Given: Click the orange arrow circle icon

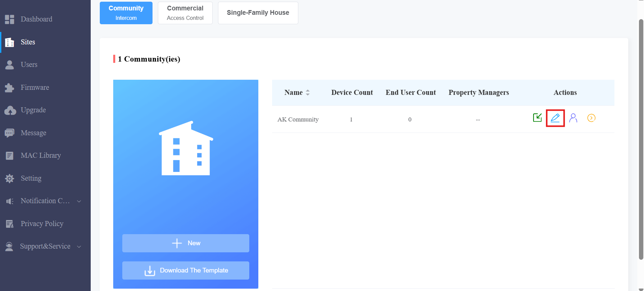Looking at the screenshot, I should click(591, 118).
